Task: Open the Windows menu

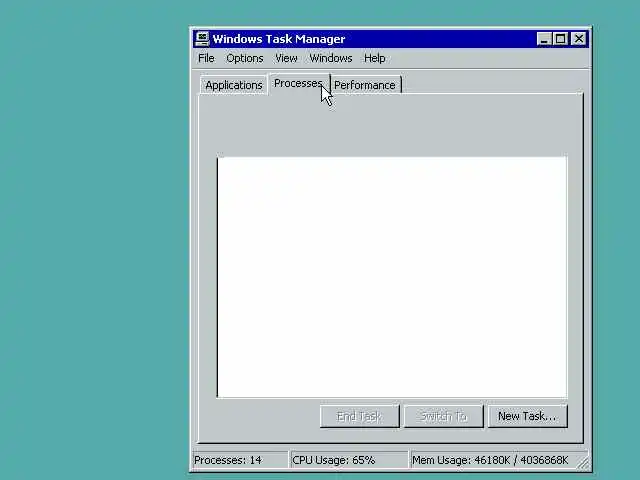Action: coord(331,58)
